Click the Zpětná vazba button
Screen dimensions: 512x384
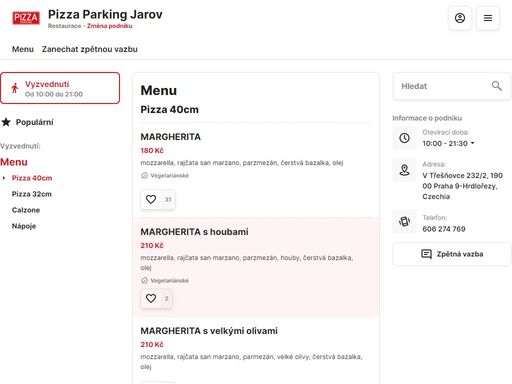click(452, 254)
